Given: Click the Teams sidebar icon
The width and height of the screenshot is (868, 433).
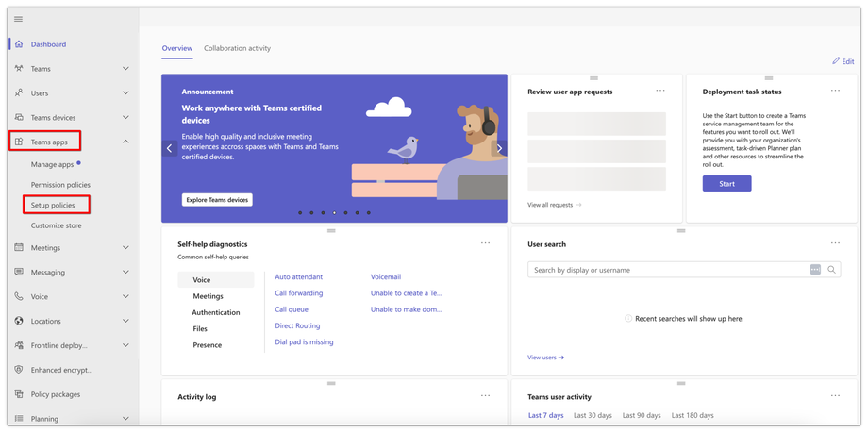Looking at the screenshot, I should pyautogui.click(x=19, y=69).
